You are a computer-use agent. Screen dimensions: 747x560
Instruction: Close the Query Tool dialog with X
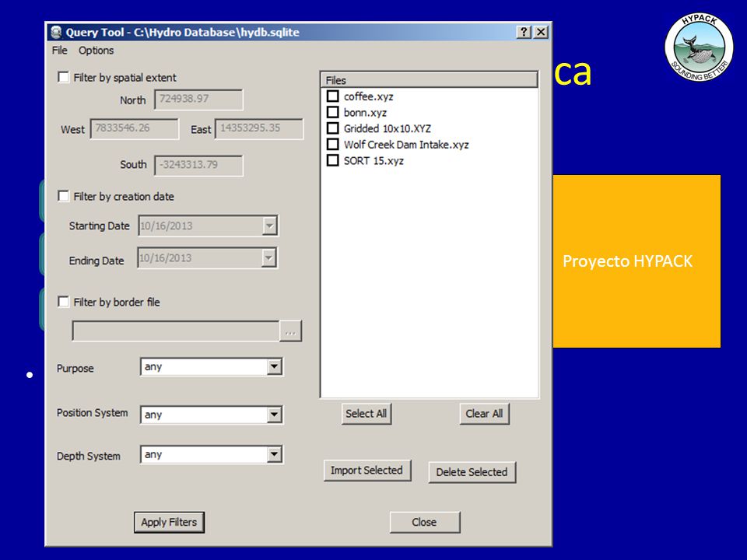tap(541, 32)
